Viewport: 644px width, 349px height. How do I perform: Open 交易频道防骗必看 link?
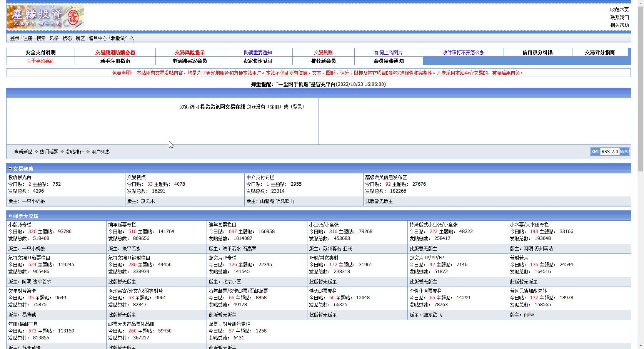(115, 52)
